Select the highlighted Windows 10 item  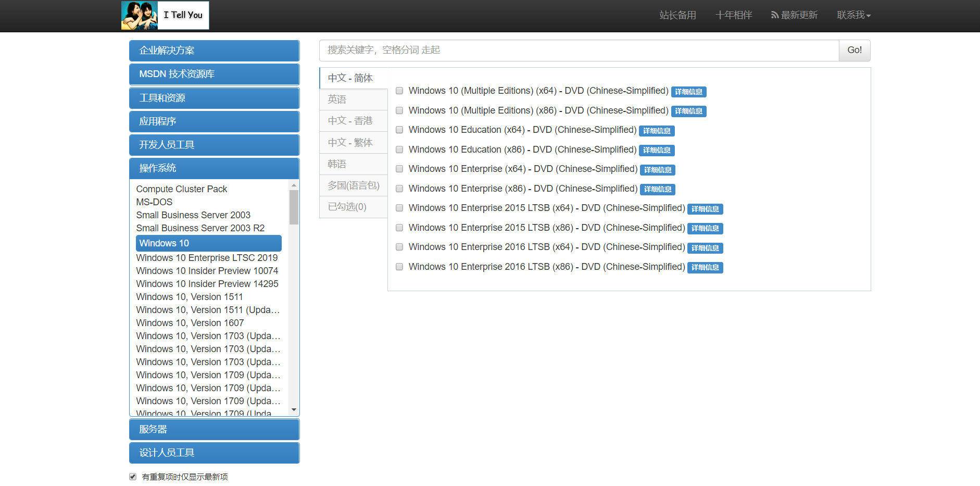click(x=208, y=243)
